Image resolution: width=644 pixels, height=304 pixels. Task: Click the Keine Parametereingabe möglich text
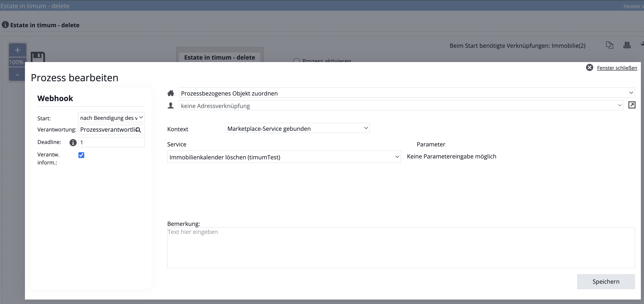point(451,156)
